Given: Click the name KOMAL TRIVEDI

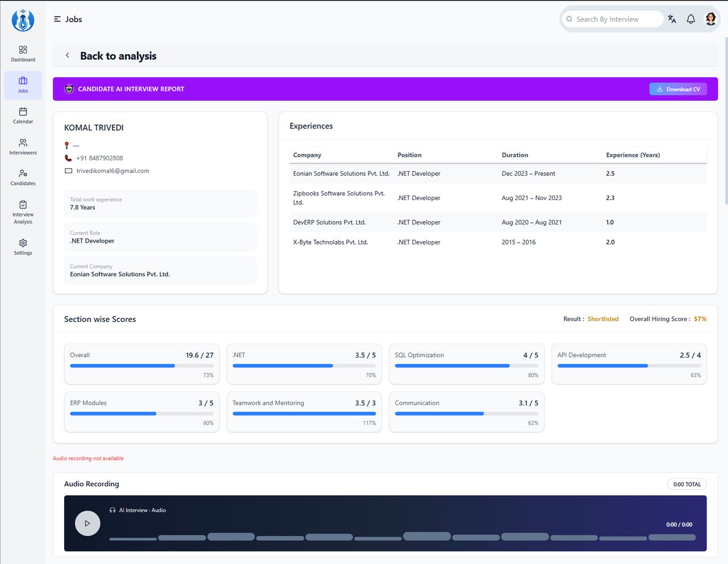Looking at the screenshot, I should coord(94,128).
